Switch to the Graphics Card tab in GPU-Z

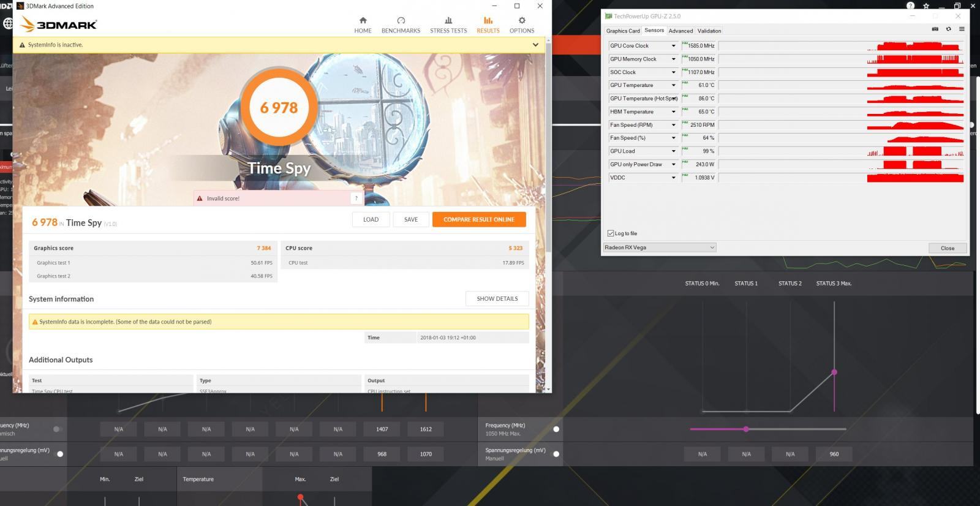623,31
